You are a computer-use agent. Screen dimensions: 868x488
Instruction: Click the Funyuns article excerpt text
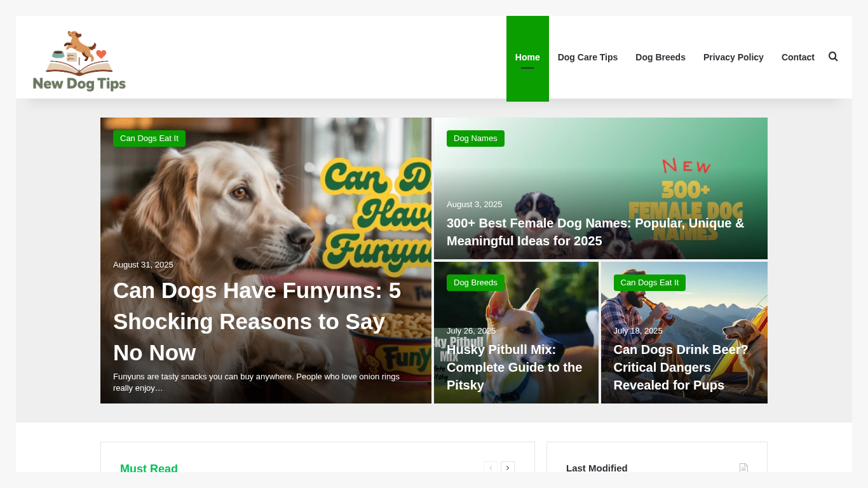tap(256, 382)
